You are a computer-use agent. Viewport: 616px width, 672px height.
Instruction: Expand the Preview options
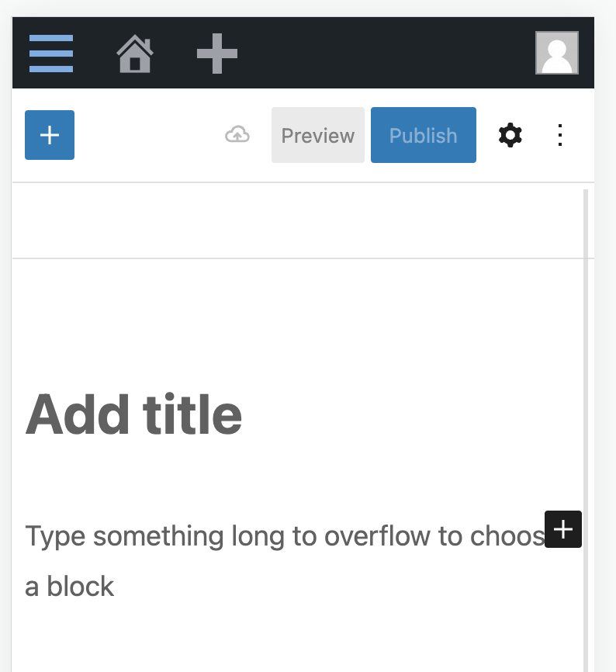pos(317,135)
